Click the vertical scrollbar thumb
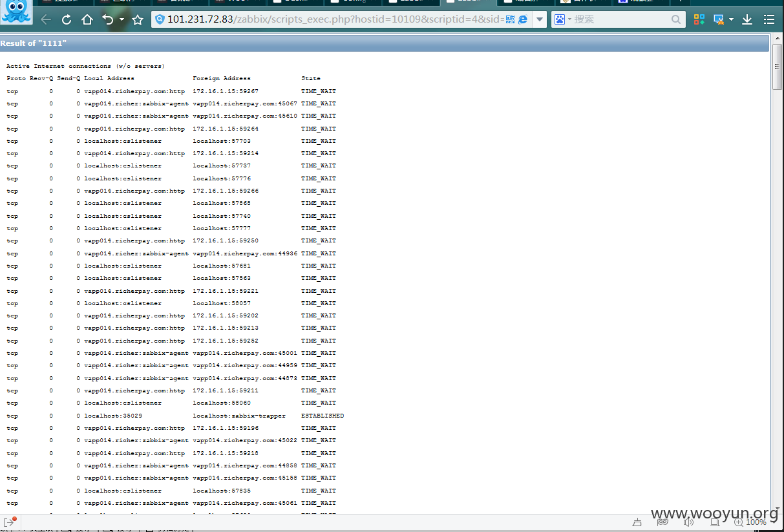The image size is (784, 532). 778,67
